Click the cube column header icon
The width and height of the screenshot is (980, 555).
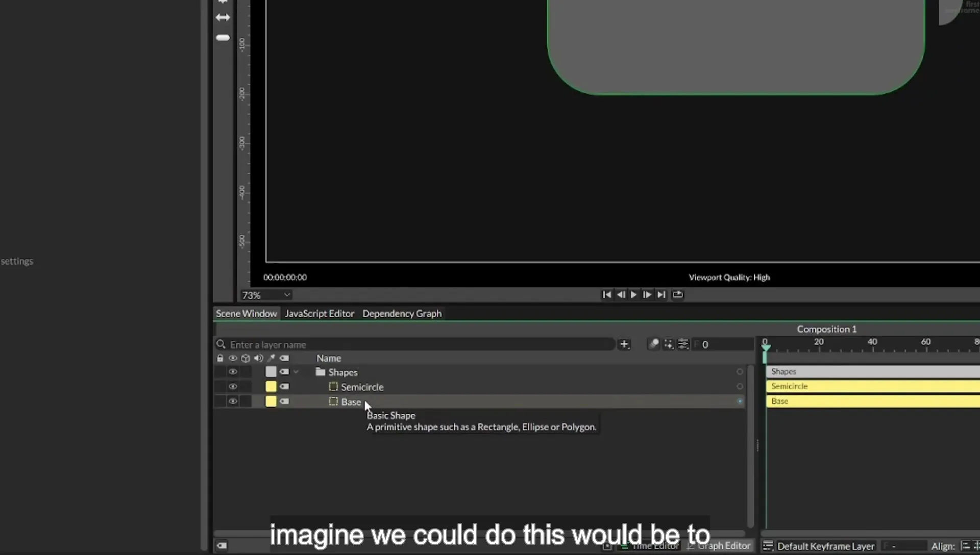[246, 358]
